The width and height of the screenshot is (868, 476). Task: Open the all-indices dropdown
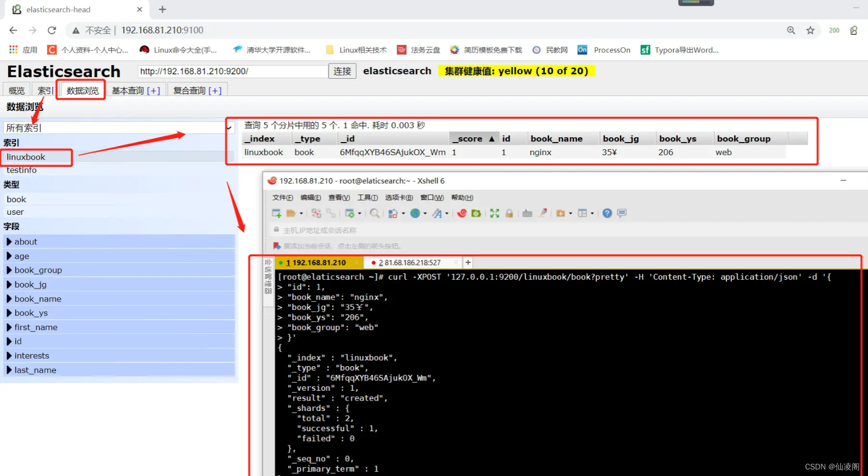tap(119, 128)
